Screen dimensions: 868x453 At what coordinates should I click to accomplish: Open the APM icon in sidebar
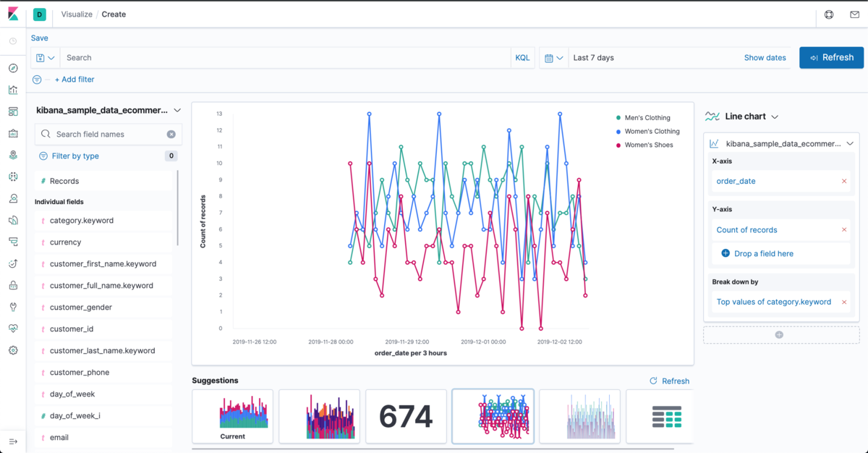click(13, 242)
